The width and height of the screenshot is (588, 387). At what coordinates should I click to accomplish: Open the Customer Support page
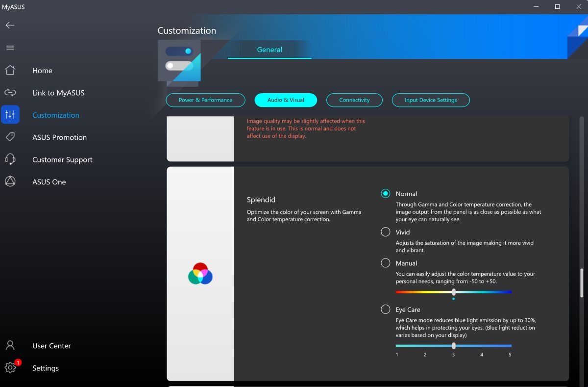(62, 159)
